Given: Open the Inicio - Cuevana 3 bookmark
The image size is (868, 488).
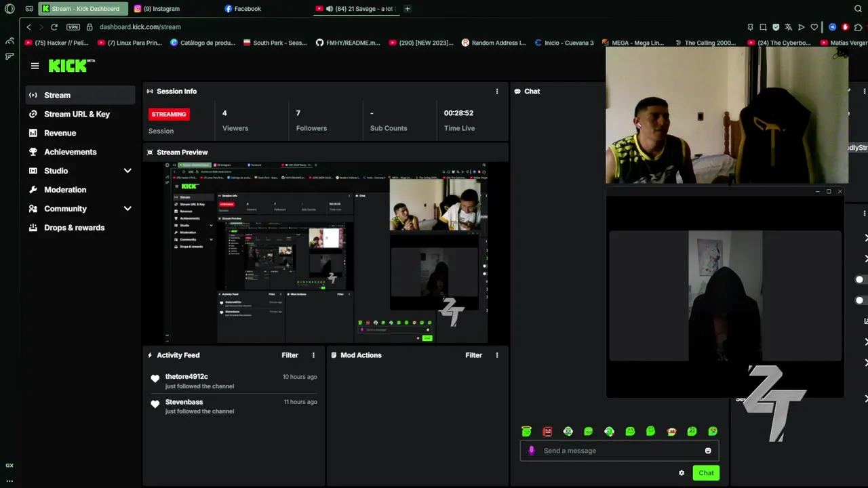Looking at the screenshot, I should 564,43.
